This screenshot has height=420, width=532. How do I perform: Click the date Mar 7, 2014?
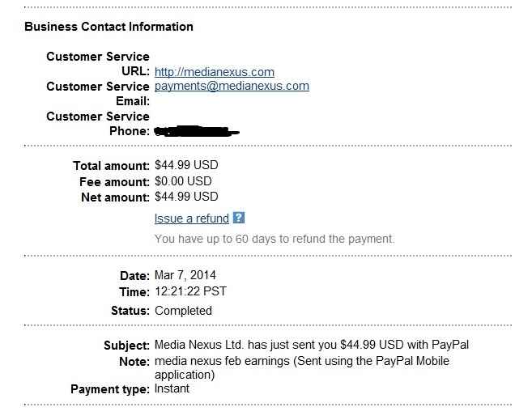[185, 275]
